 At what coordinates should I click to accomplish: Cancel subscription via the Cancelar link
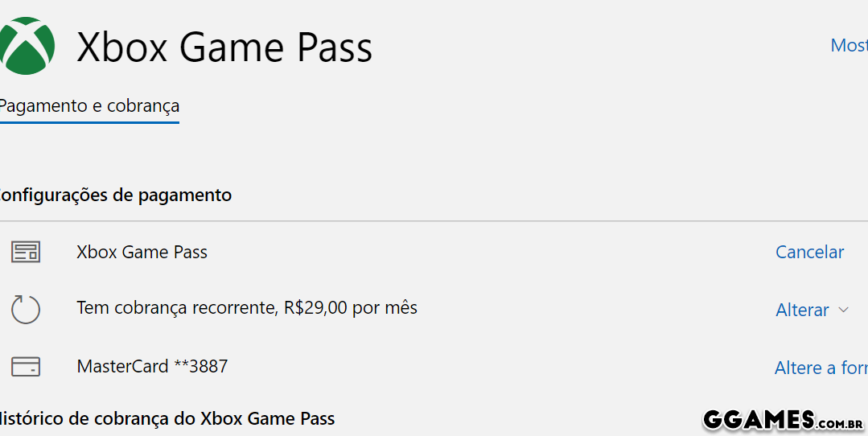pyautogui.click(x=809, y=252)
